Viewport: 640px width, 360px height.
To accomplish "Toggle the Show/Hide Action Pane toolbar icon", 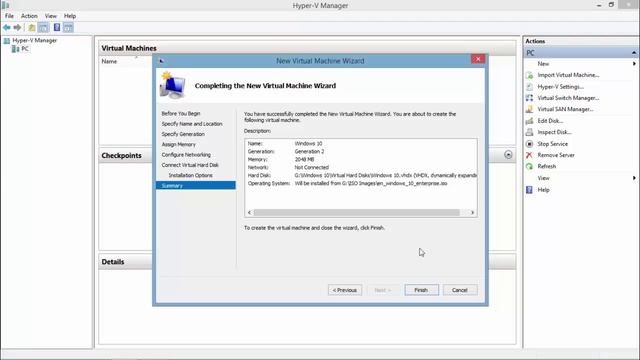I will pyautogui.click(x=68, y=27).
